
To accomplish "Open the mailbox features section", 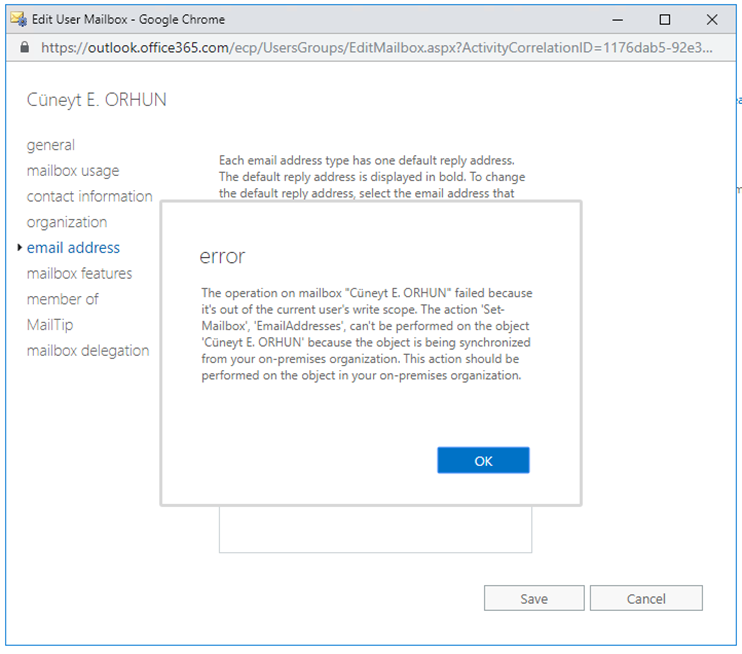I will tap(80, 273).
